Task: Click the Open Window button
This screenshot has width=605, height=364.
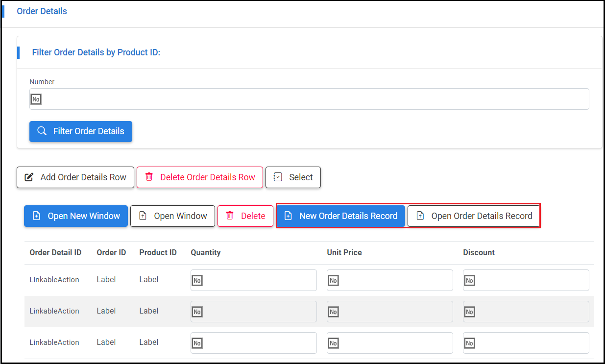Action: click(x=172, y=216)
